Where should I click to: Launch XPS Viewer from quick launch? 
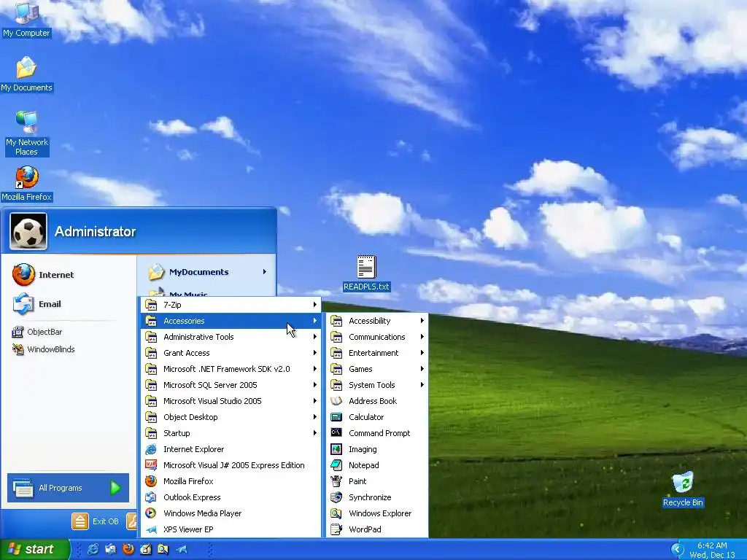pos(182,550)
